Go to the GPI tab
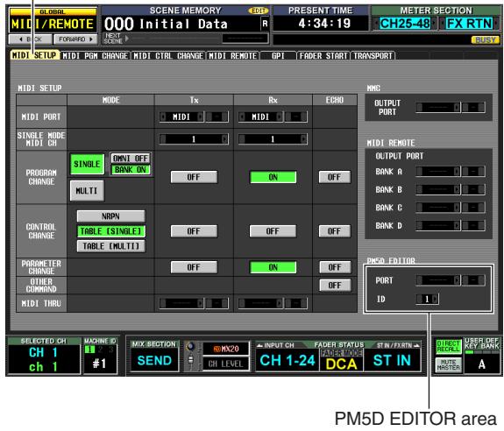 278,56
